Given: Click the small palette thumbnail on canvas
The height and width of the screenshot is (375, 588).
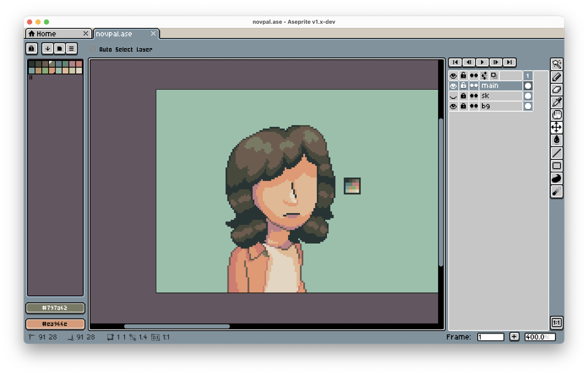Looking at the screenshot, I should (352, 186).
